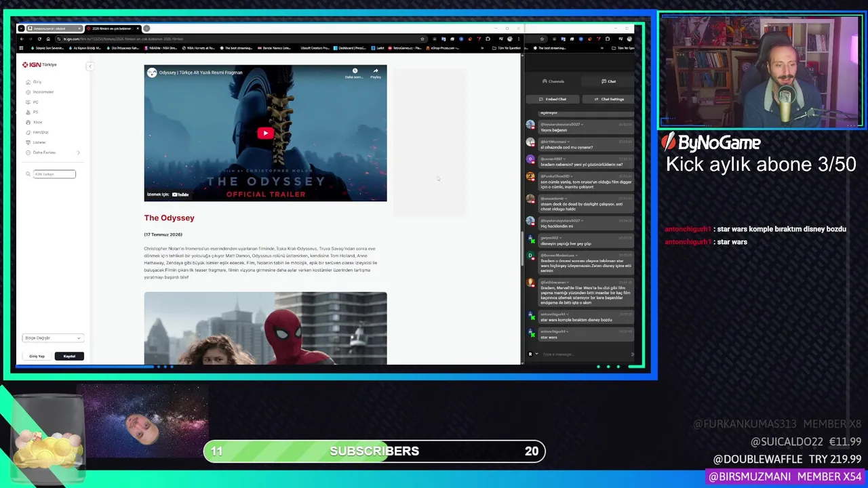The height and width of the screenshot is (488, 868).
Task: Open a new browser tab
Action: click(146, 28)
